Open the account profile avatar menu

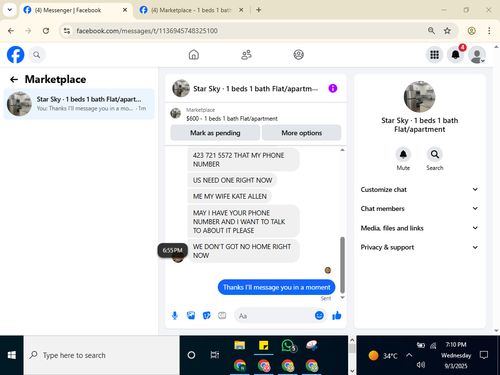[477, 55]
